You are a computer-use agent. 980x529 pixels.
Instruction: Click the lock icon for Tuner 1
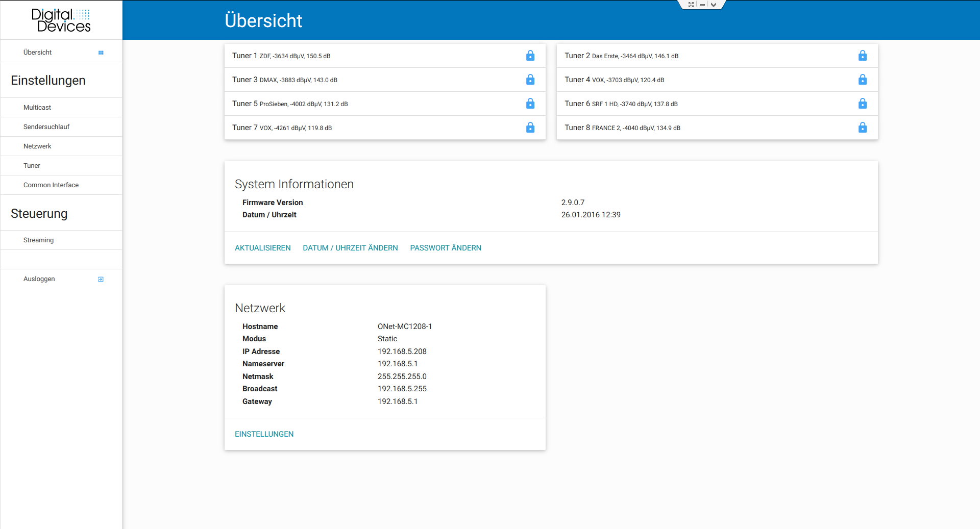pyautogui.click(x=530, y=56)
